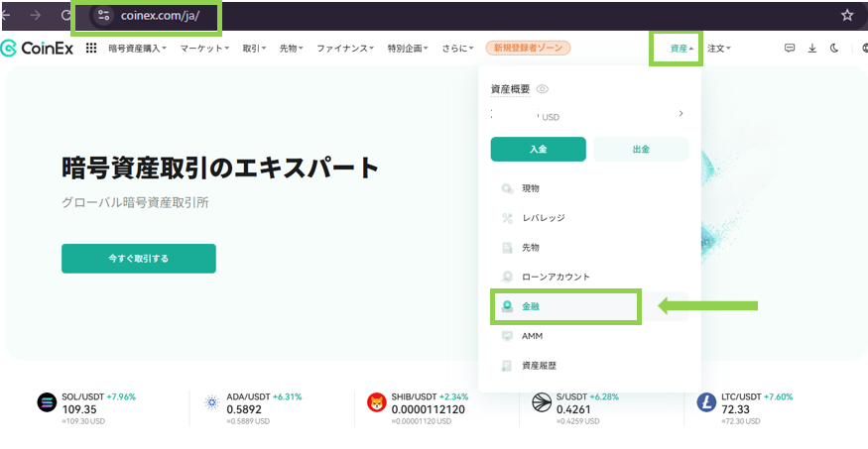Select AMM in assets menu
The image size is (868, 449).
(589, 336)
